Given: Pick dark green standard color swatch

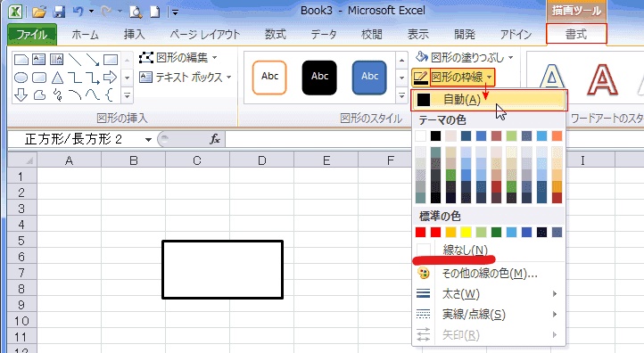Looking at the screenshot, I should (496, 233).
